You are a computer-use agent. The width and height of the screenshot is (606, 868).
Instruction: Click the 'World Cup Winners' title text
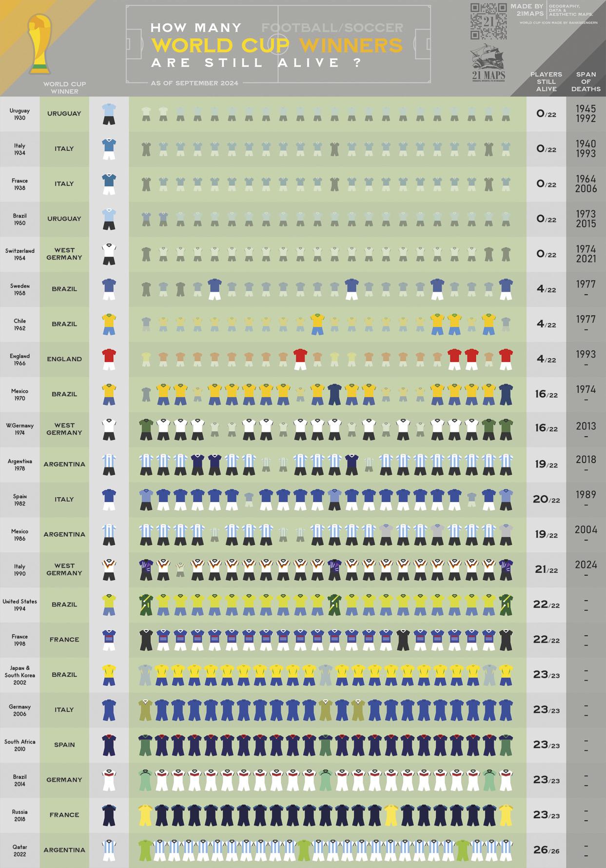pos(277,45)
